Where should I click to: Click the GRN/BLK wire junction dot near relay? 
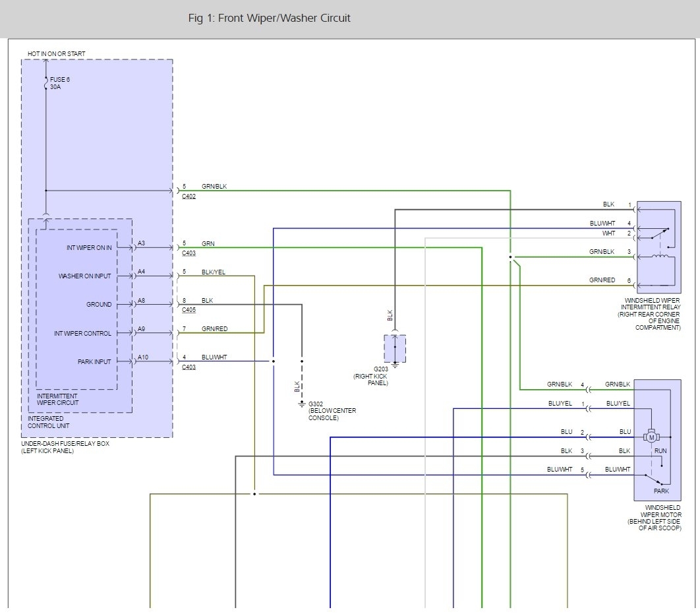[x=510, y=257]
